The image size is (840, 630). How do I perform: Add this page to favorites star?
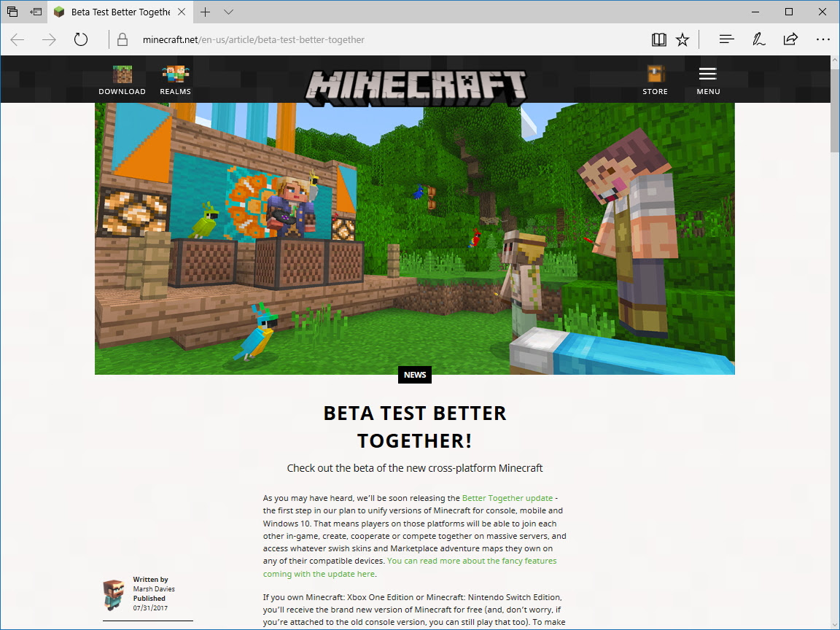(682, 39)
